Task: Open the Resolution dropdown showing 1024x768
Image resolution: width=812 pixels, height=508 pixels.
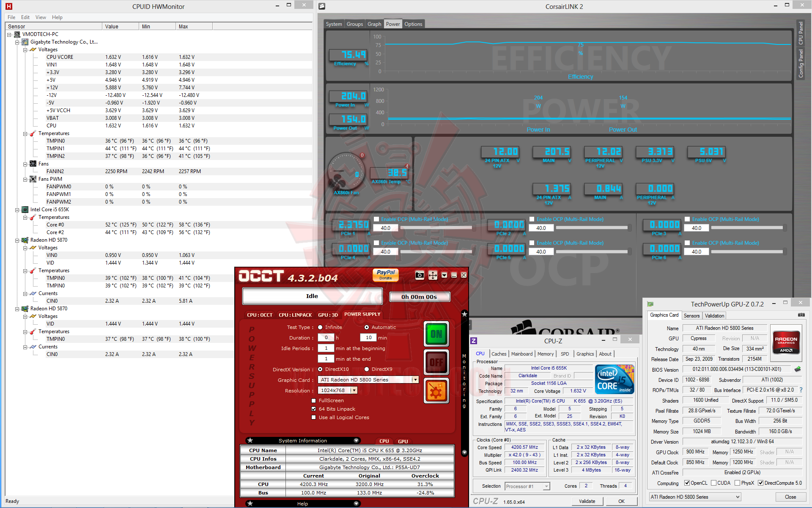Action: tap(354, 390)
